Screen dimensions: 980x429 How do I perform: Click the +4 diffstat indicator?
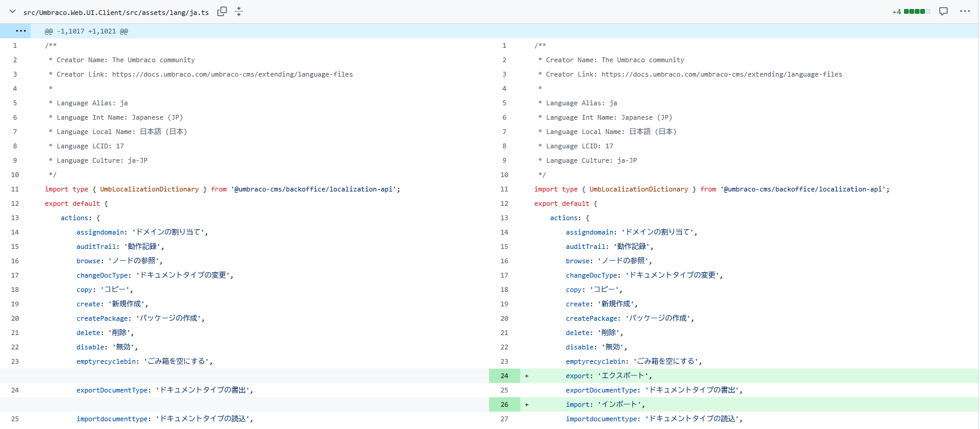(896, 12)
